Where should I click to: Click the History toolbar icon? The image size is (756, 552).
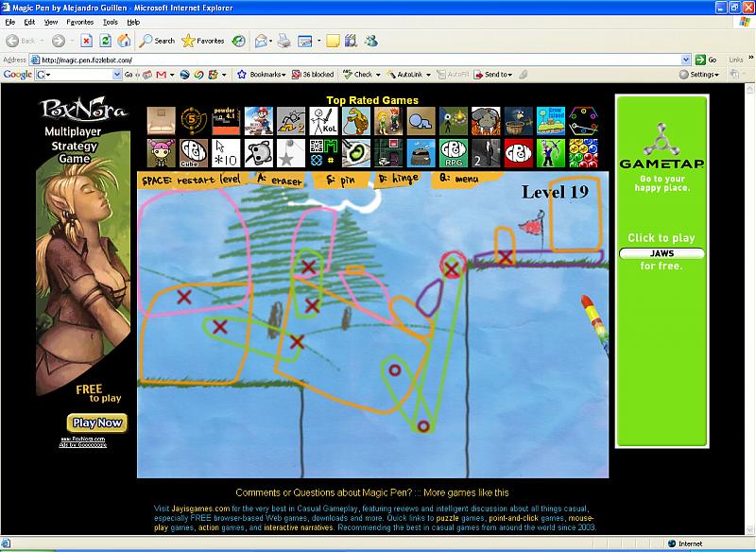click(239, 41)
